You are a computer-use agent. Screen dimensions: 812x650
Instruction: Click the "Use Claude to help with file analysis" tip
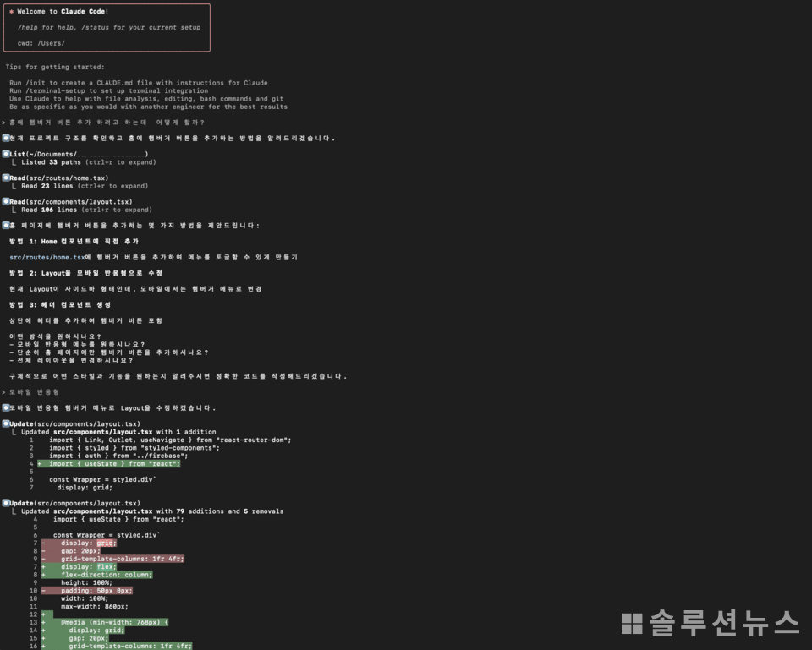pyautogui.click(x=146, y=99)
